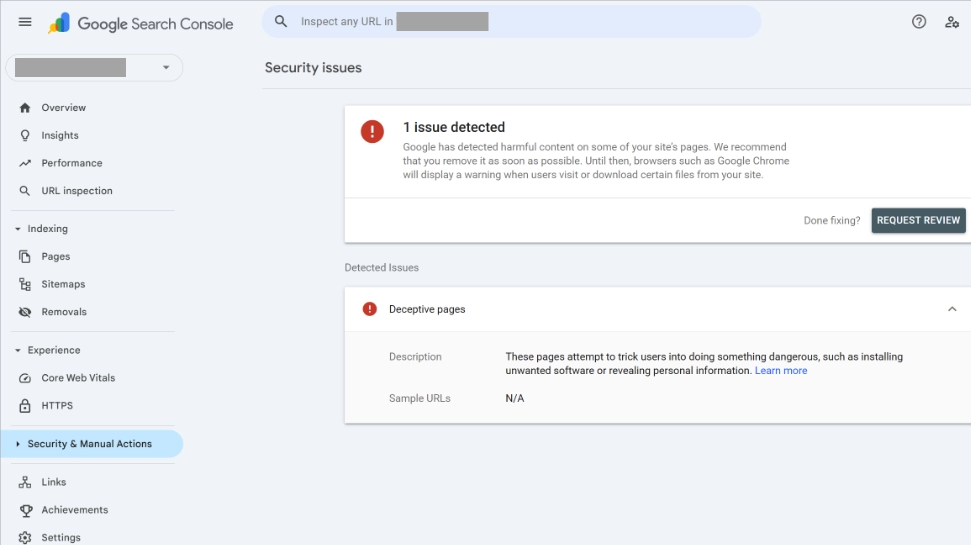Click the 1 issue detected heading

click(454, 127)
